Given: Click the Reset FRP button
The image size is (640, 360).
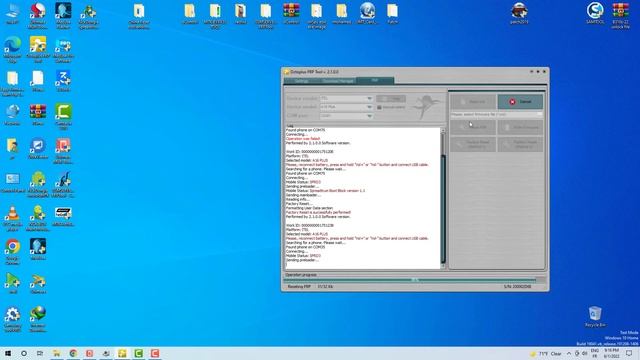Looking at the screenshot, I should coord(473,127).
